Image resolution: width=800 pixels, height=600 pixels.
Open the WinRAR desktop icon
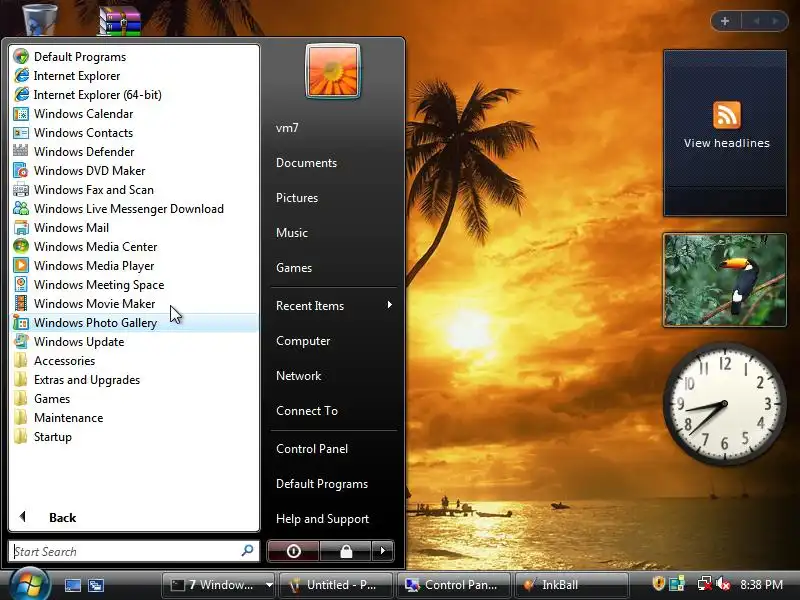[119, 20]
